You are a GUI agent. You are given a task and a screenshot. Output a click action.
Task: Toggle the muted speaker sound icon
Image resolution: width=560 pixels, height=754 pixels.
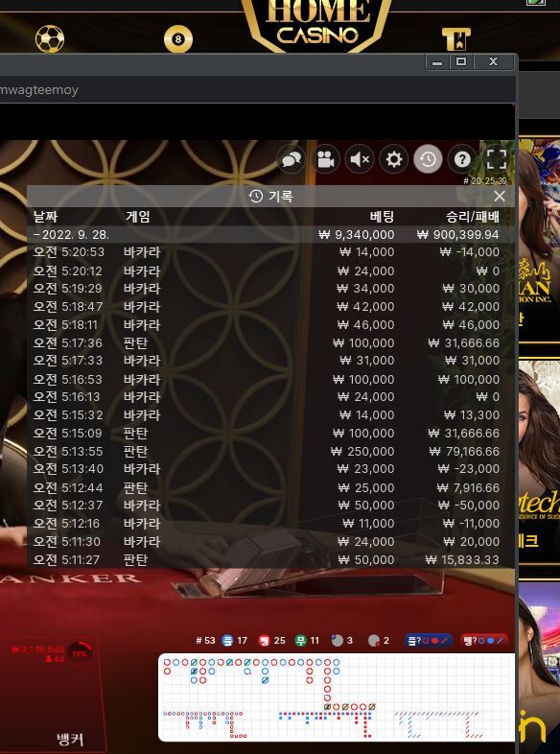tap(360, 159)
